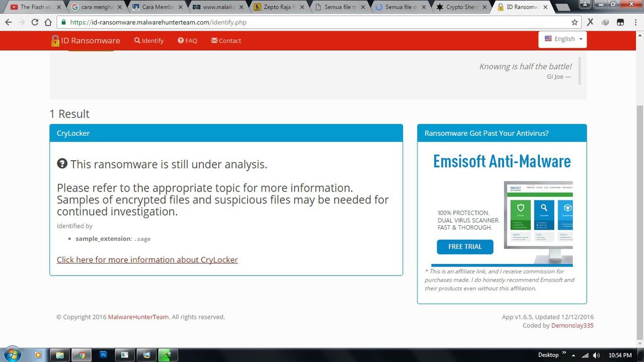Click the gray cube extension icon
Viewport: 644px width, 362px height.
pos(606,22)
